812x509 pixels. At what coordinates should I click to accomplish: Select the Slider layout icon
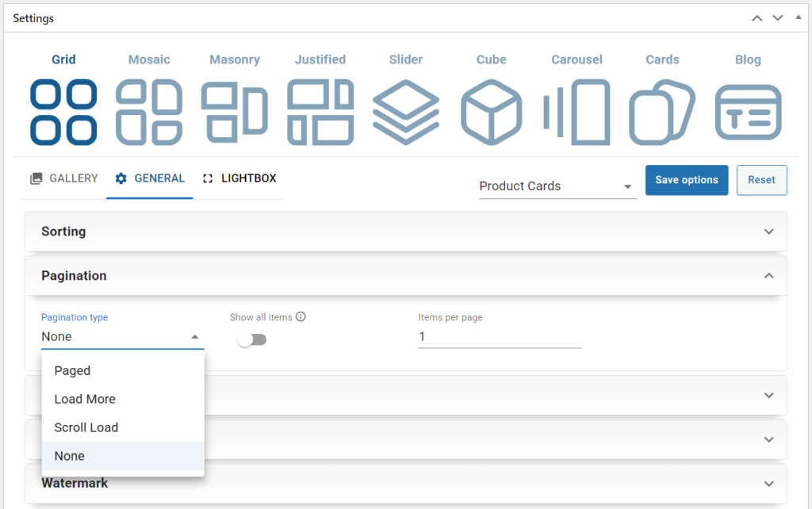click(x=406, y=111)
